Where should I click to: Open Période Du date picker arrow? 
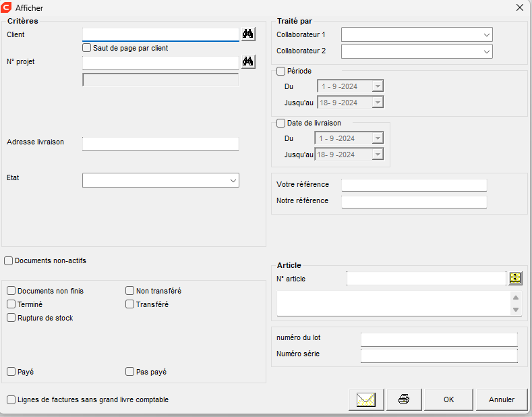[x=378, y=86]
